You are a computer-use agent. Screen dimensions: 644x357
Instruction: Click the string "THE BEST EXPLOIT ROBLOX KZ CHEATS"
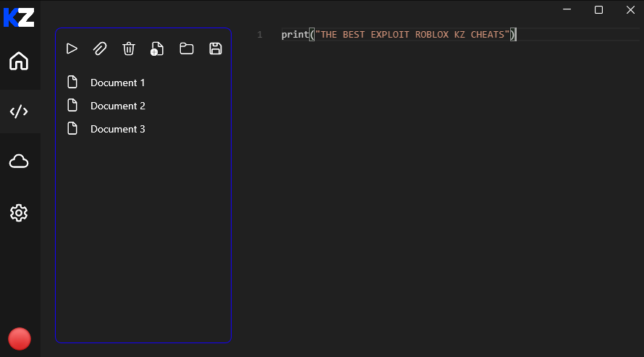(412, 35)
